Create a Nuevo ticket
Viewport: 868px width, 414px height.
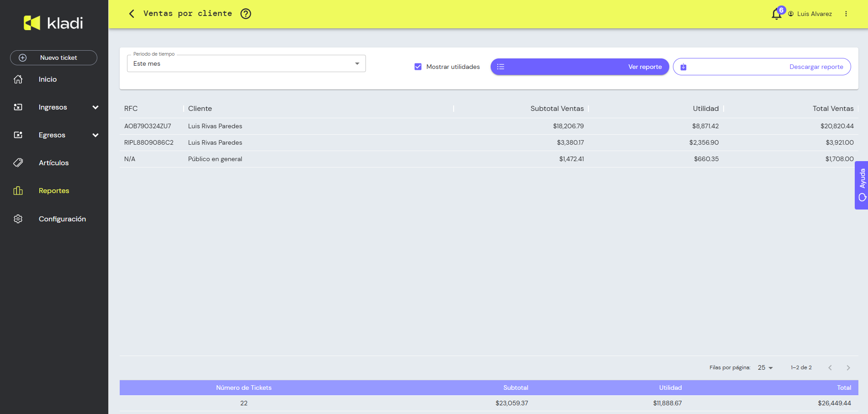[x=53, y=58]
